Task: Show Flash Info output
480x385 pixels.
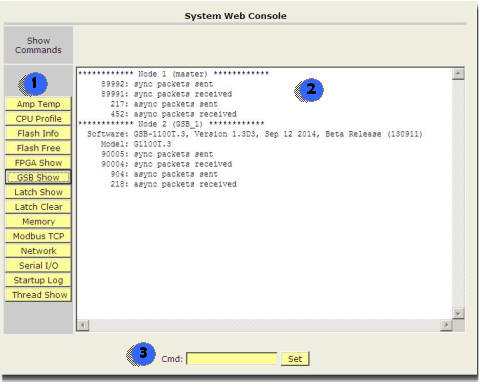Action: [x=38, y=133]
